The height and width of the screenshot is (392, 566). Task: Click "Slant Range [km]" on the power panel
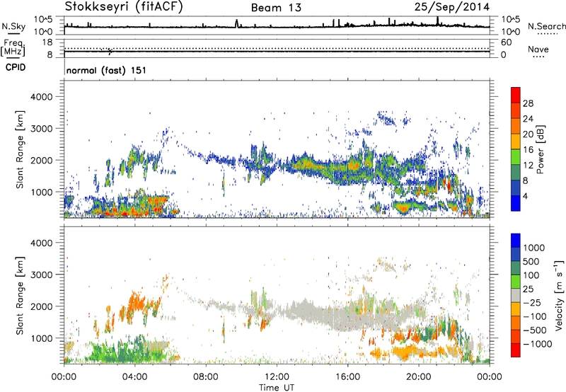click(20, 149)
